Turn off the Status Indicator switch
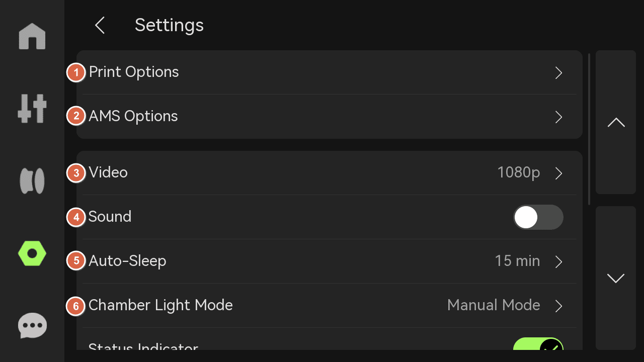Viewport: 644px width, 362px height. pos(538,344)
